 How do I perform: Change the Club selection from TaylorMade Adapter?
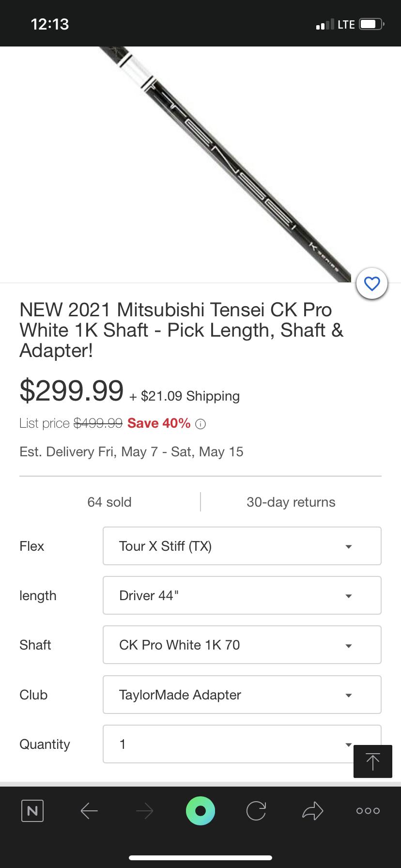242,695
